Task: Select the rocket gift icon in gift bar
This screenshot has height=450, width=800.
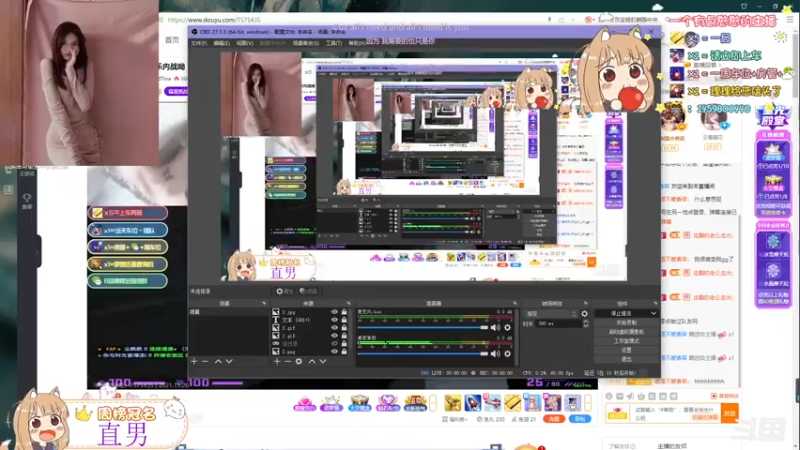Action: coord(472,403)
